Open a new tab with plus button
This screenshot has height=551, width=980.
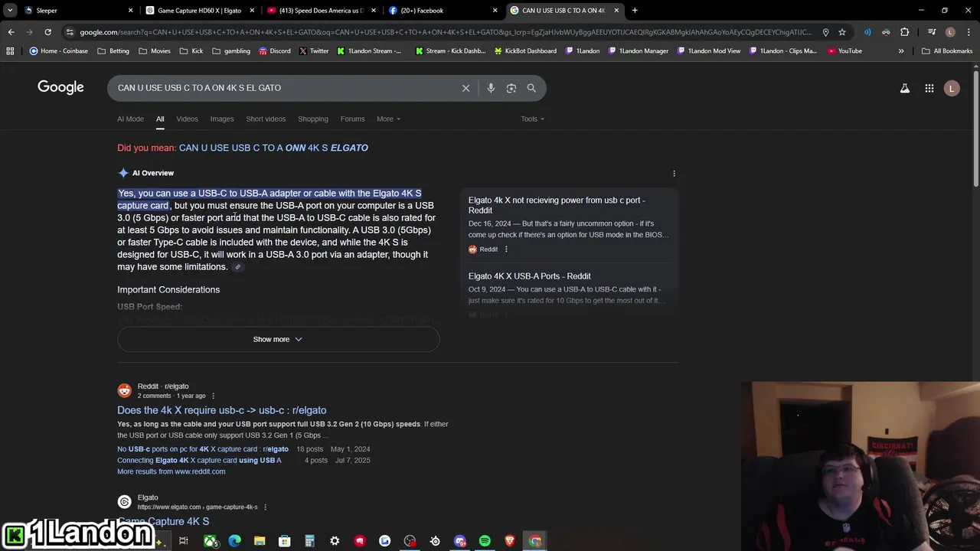[x=635, y=11]
